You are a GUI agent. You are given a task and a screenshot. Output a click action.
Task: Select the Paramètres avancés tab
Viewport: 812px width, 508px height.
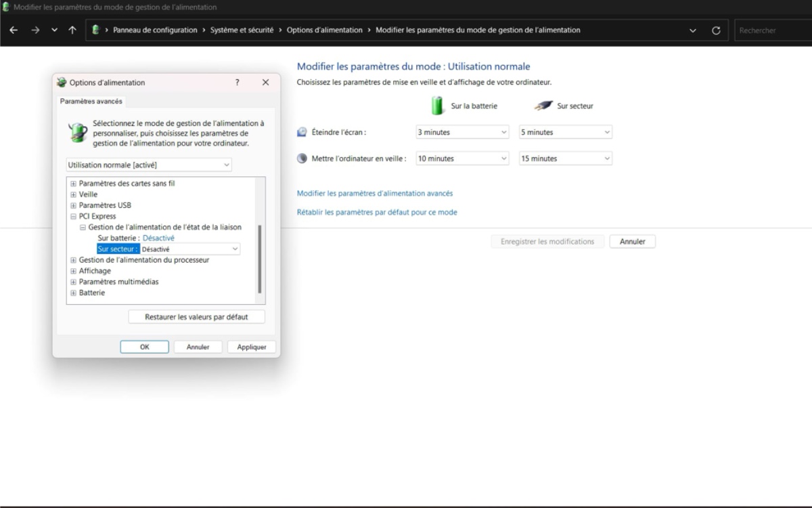click(91, 102)
